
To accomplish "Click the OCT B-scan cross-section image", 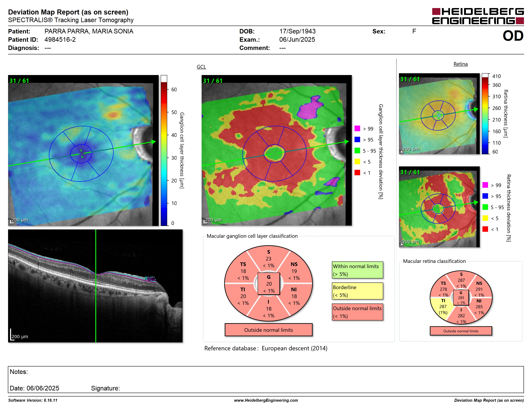I will coord(95,286).
